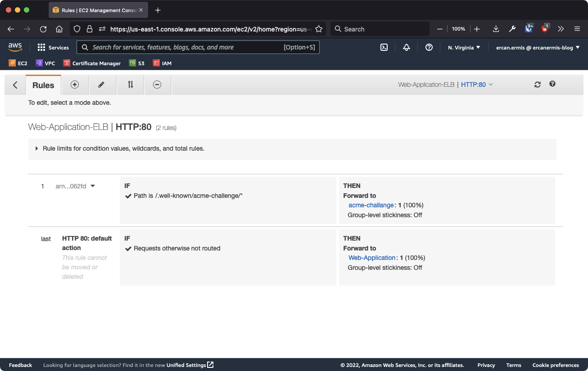Expand the arn...062fd rule dropdown
Viewport: 588px width, 371px height.
[93, 186]
